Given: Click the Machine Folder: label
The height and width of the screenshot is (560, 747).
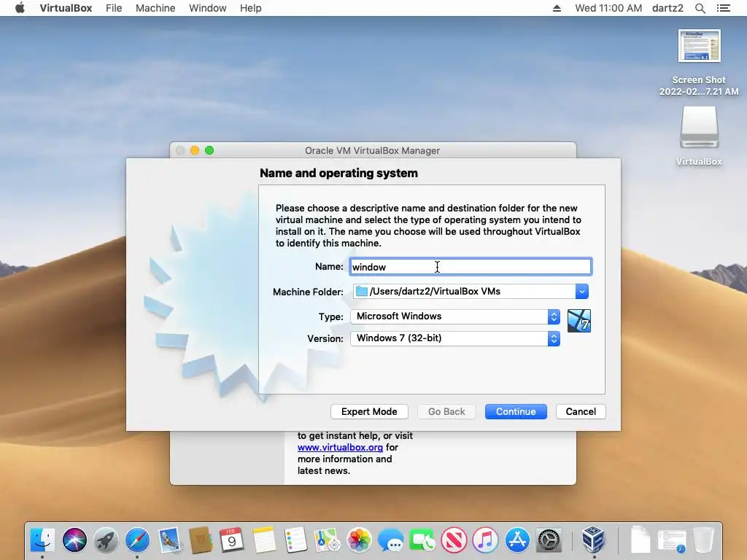Looking at the screenshot, I should (x=308, y=292).
